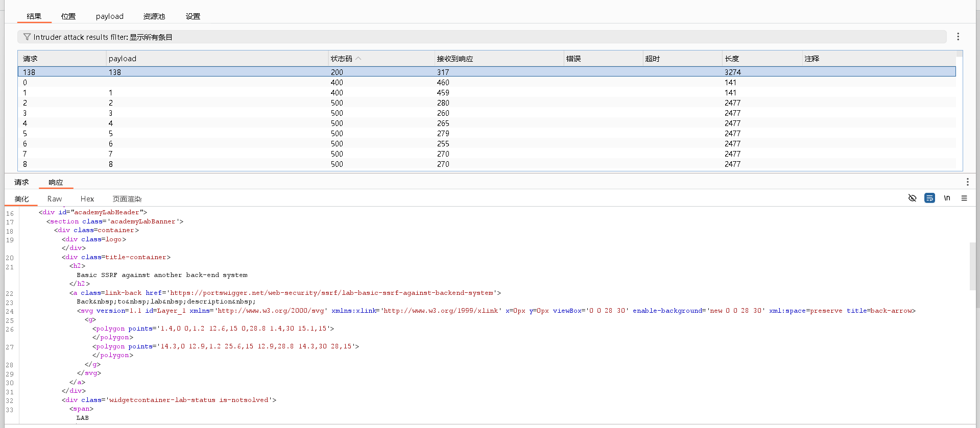Sort by 接收到响应 column header
Viewport: 980px width, 428px height.
(499, 59)
